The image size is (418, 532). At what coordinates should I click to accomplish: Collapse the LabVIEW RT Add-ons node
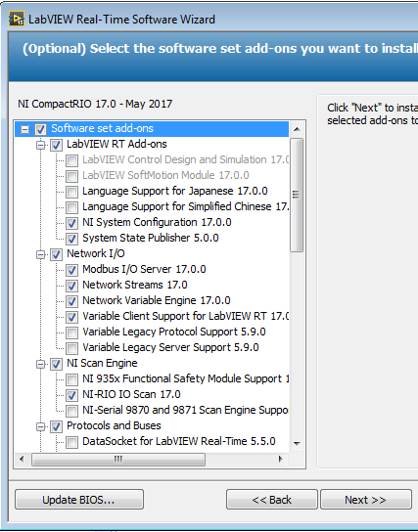tap(41, 145)
